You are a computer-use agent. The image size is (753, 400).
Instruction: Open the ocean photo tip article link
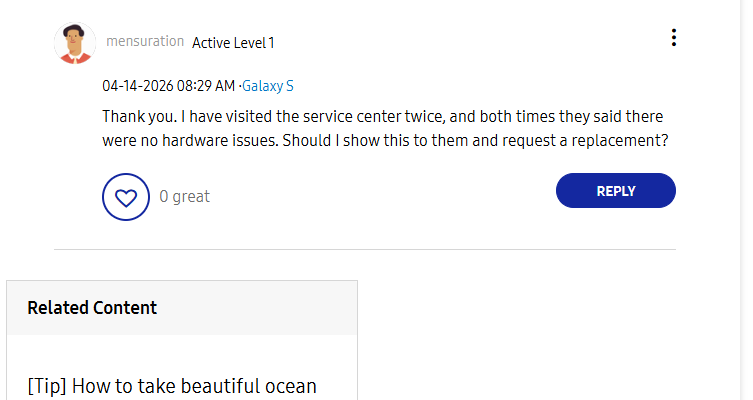point(172,386)
